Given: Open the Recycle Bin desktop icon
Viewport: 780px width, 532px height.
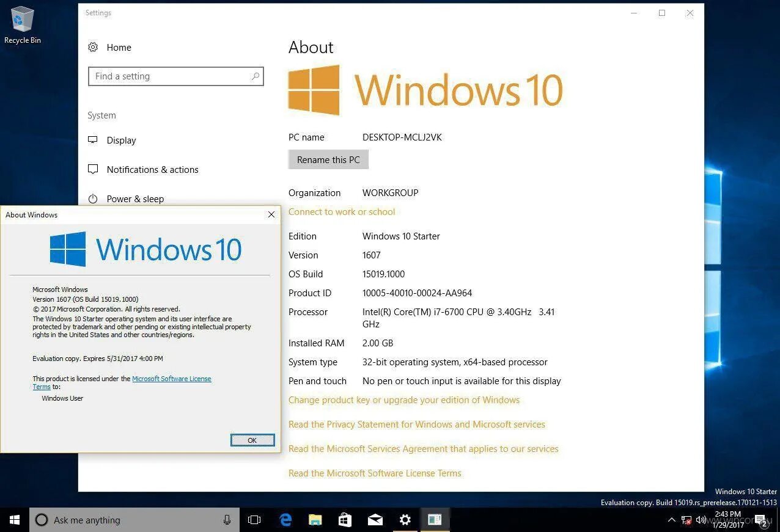Looking at the screenshot, I should pyautogui.click(x=22, y=25).
